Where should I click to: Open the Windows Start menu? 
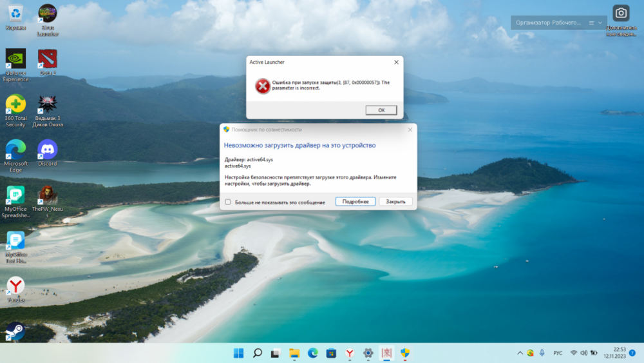(239, 353)
